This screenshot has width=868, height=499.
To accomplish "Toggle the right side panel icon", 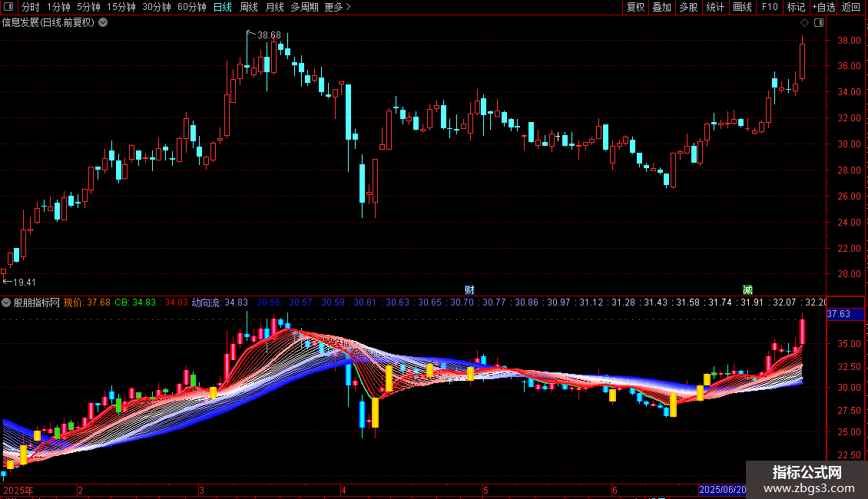I will coord(819,23).
